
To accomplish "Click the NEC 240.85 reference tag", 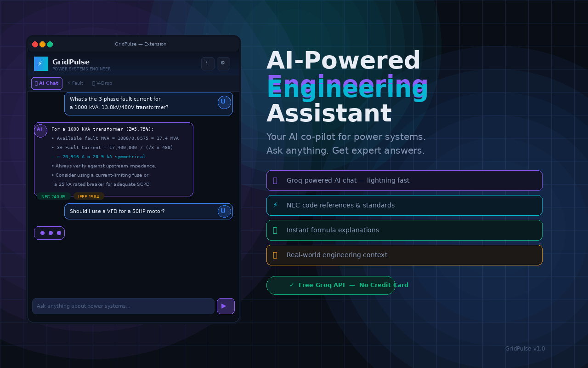I will 53,196.
